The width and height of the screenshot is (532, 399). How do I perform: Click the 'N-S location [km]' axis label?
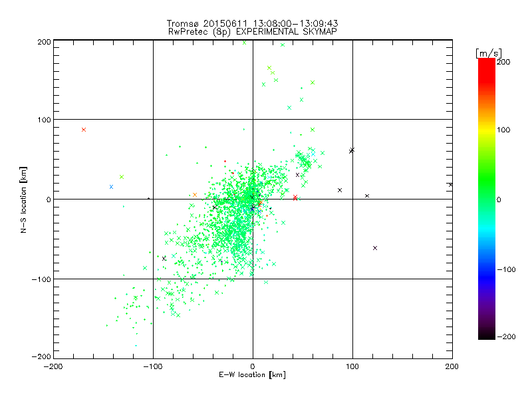23,199
